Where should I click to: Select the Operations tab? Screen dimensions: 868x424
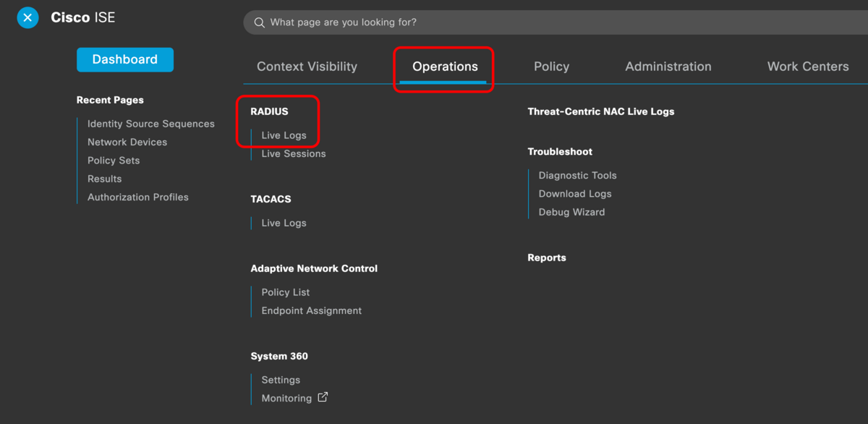[x=445, y=67]
